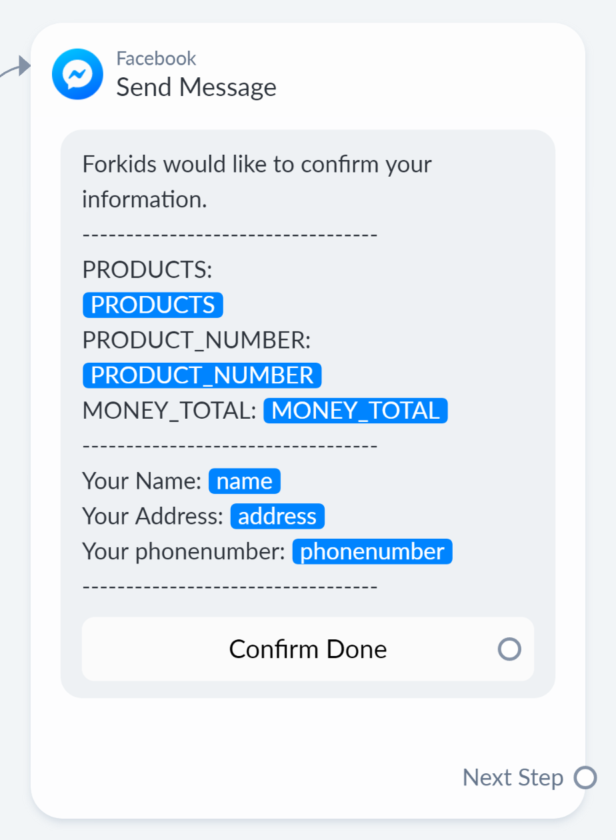Click the Confirm Done button connector circle
Image resolution: width=616 pixels, height=840 pixels.
pyautogui.click(x=509, y=649)
